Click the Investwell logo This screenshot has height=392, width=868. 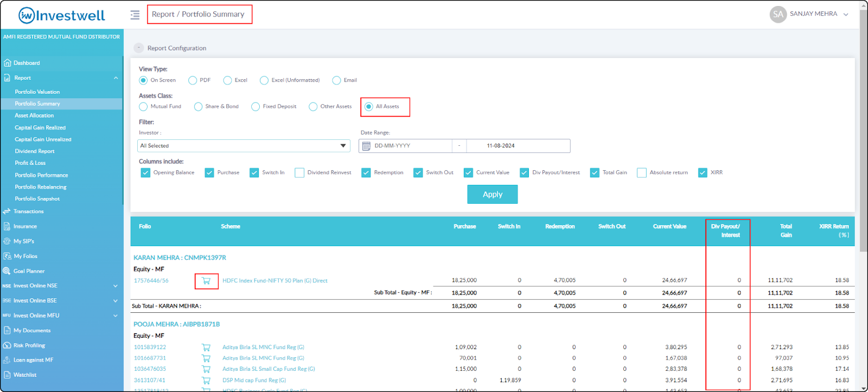[62, 15]
